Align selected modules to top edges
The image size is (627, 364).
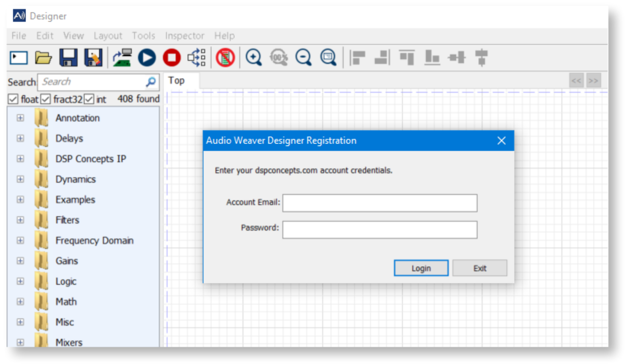coord(407,57)
